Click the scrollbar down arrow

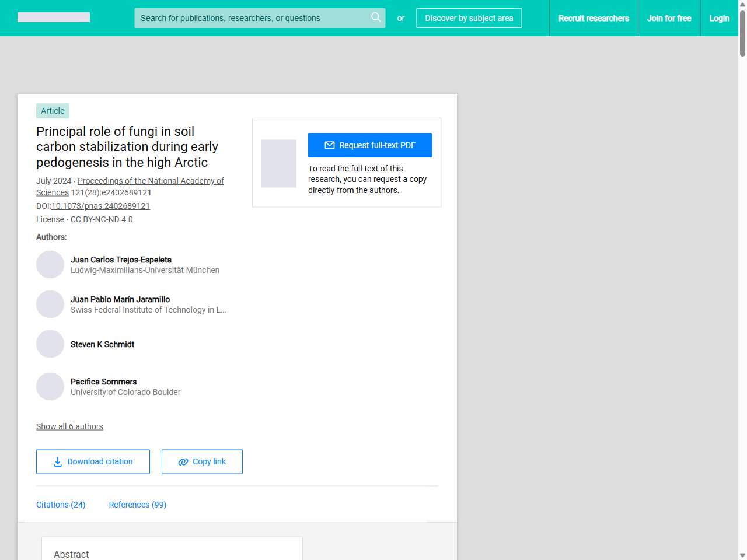tap(742, 555)
